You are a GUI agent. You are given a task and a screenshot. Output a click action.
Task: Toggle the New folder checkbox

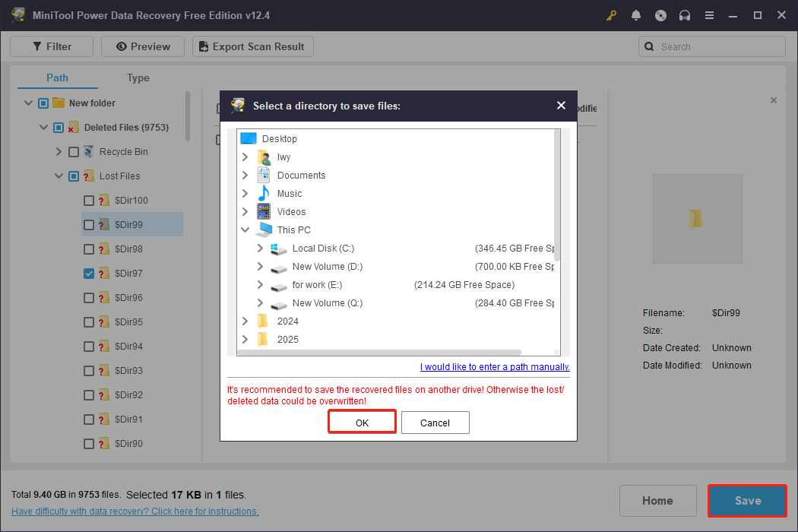click(x=43, y=103)
